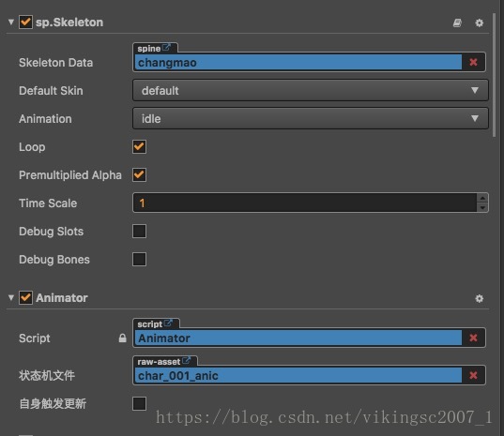
Task: Remove the Animator script reference
Action: pyautogui.click(x=473, y=338)
